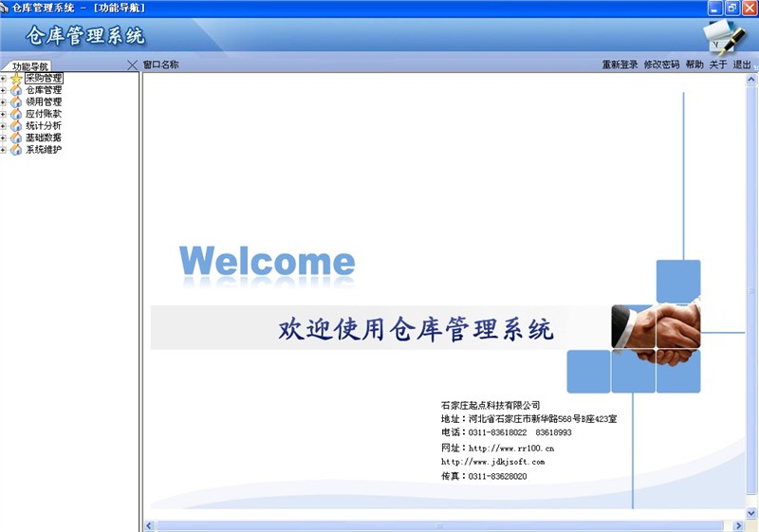Expand the 仓库管理 tree node
This screenshot has height=532, width=759.
[x=3, y=90]
